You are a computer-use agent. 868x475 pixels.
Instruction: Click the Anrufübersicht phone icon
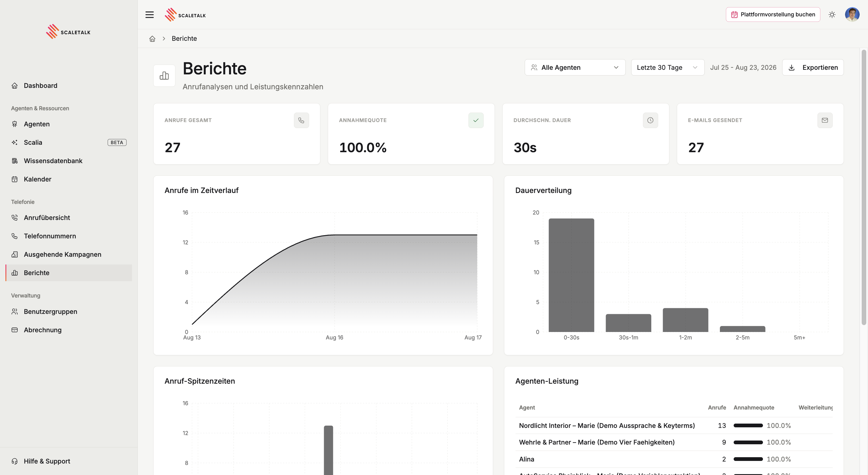pos(14,218)
